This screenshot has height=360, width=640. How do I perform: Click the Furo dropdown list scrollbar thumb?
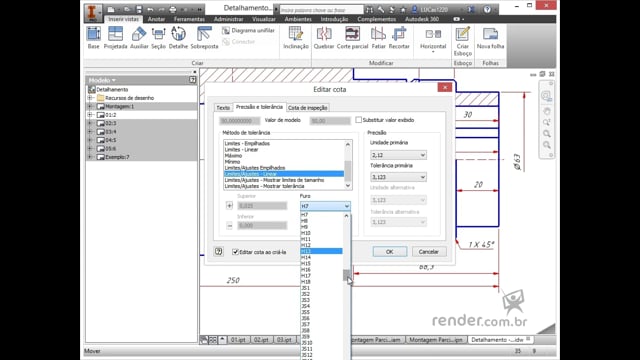(347, 275)
